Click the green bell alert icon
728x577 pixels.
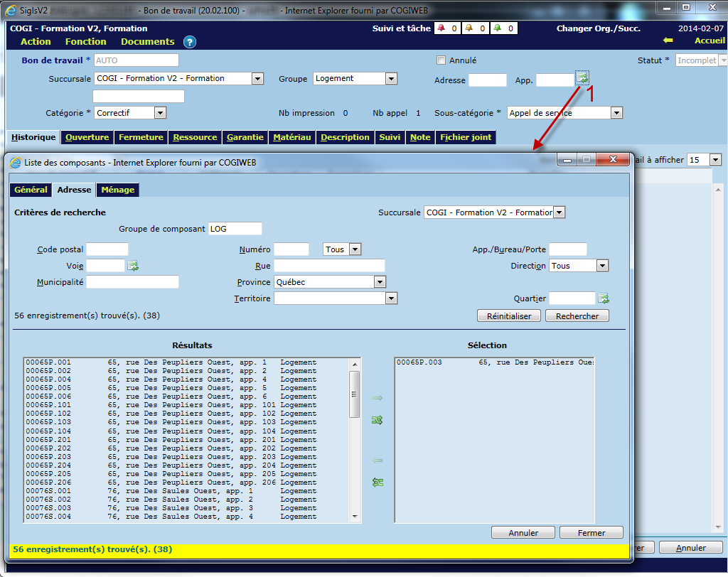click(x=497, y=28)
